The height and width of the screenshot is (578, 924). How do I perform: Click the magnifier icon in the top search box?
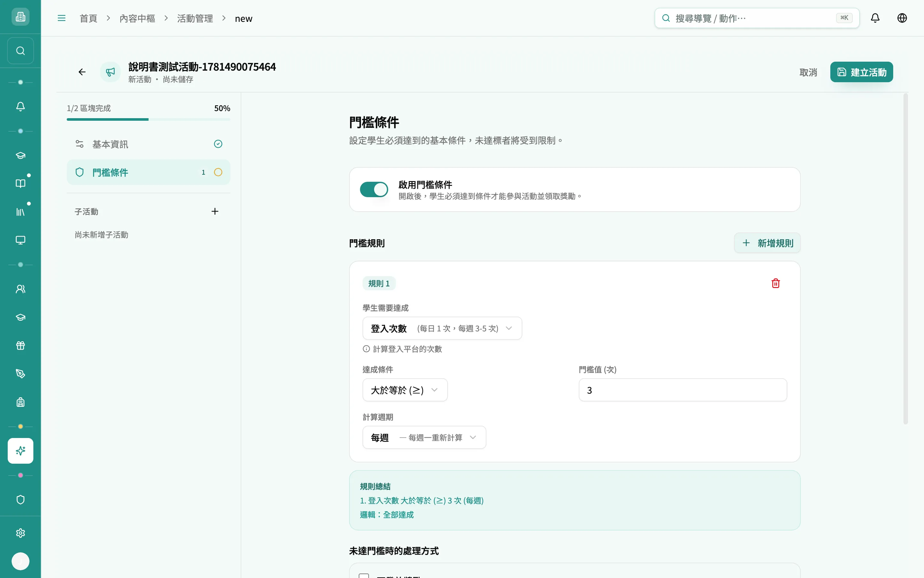click(x=666, y=18)
